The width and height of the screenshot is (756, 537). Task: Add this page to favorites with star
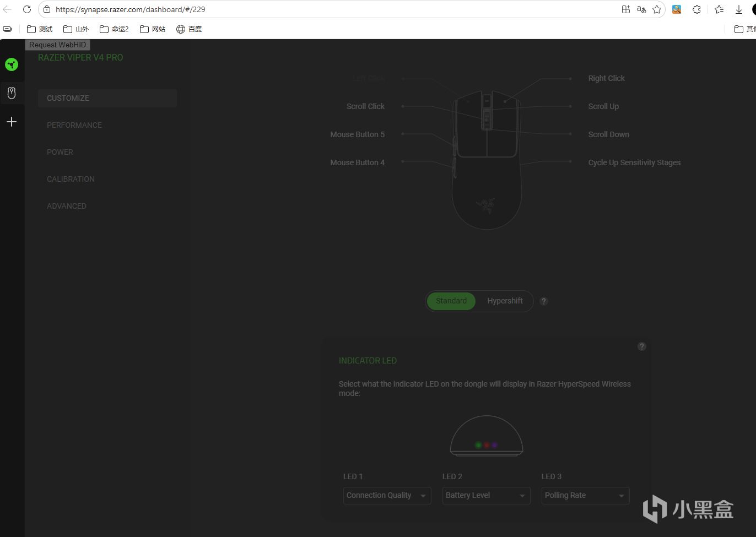click(x=657, y=9)
